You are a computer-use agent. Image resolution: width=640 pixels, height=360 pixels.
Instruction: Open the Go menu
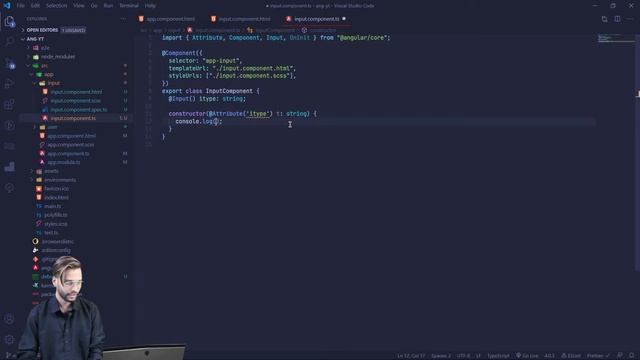(x=94, y=6)
